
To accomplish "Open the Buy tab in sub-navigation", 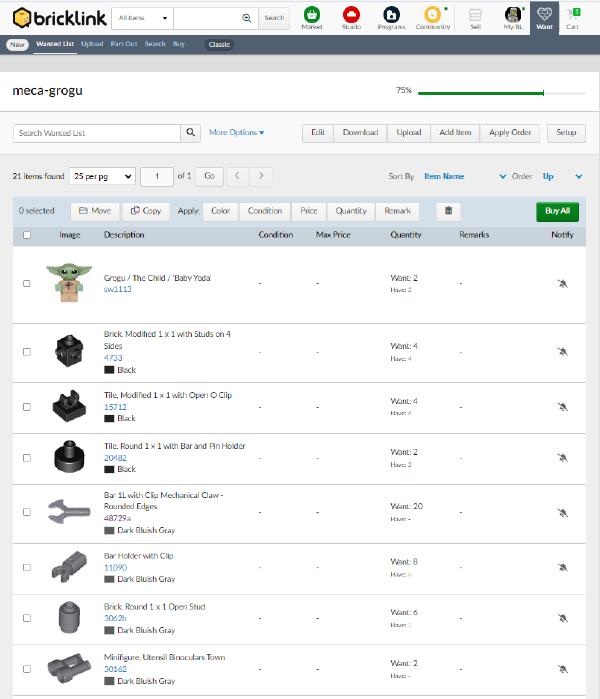I will tap(178, 44).
